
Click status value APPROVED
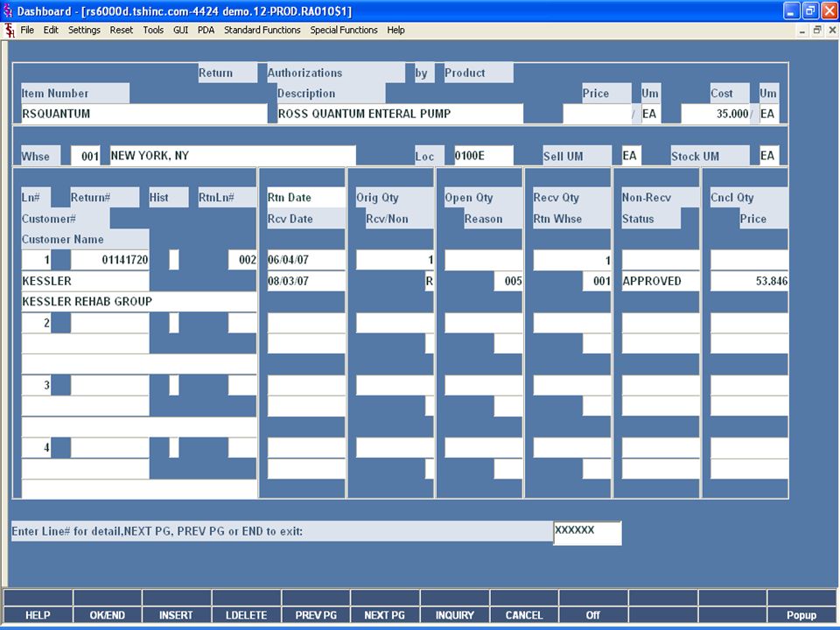tap(661, 281)
